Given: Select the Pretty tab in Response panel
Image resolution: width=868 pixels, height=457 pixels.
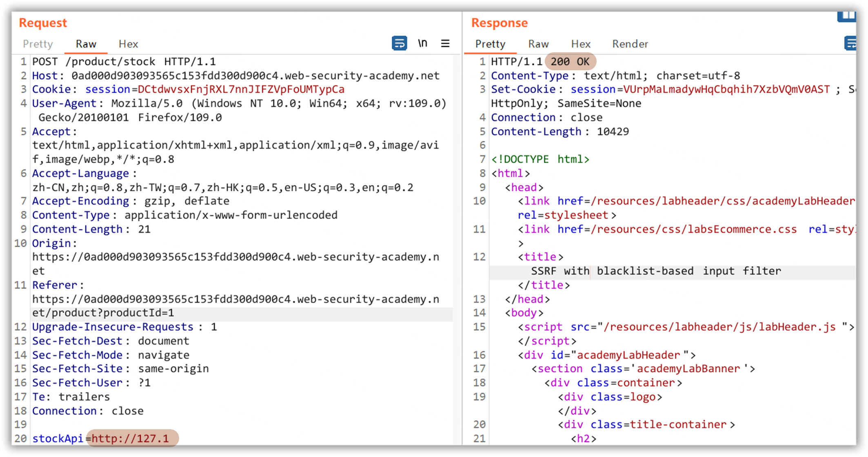Looking at the screenshot, I should tap(490, 44).
